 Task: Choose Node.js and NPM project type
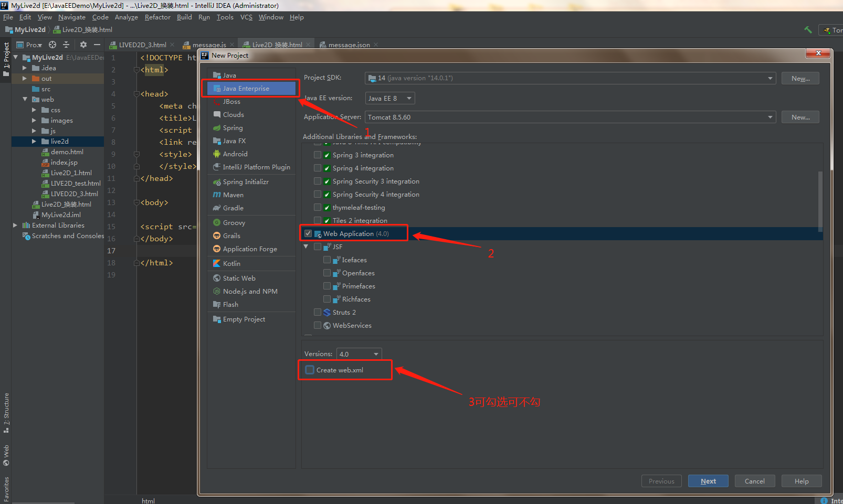pos(251,292)
